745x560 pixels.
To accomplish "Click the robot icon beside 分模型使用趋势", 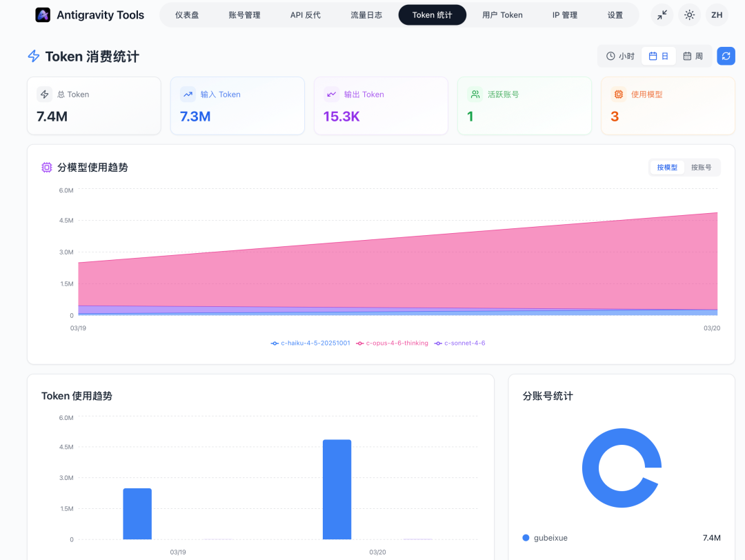I will (46, 167).
